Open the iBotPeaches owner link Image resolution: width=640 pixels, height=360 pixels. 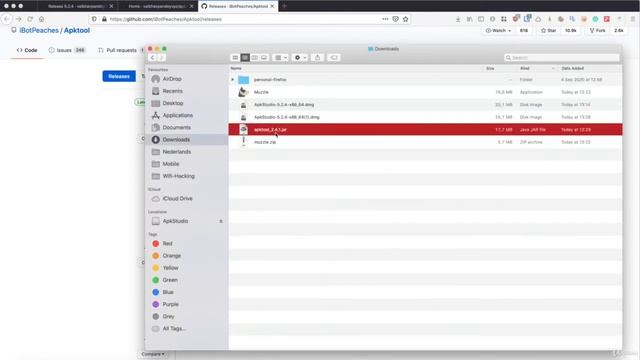coord(39,30)
